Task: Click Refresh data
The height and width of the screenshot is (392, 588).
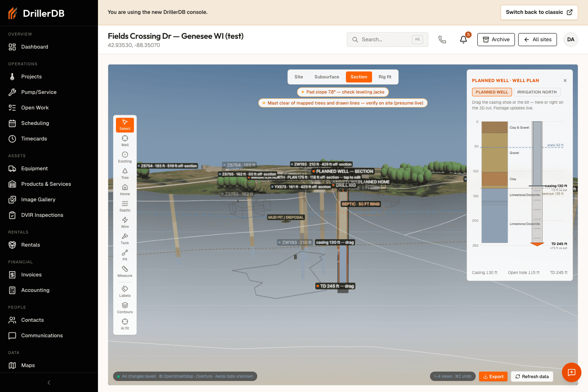Action: [532, 376]
